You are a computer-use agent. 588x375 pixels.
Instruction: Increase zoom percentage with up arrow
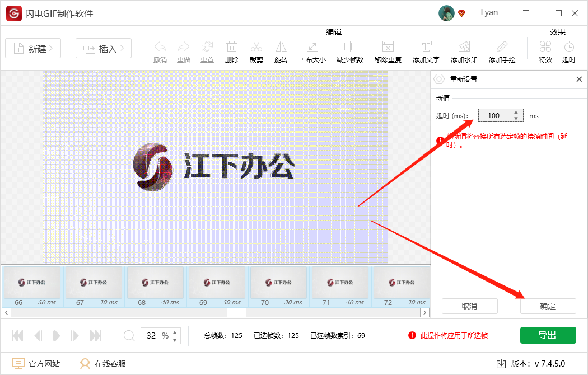(x=175, y=332)
